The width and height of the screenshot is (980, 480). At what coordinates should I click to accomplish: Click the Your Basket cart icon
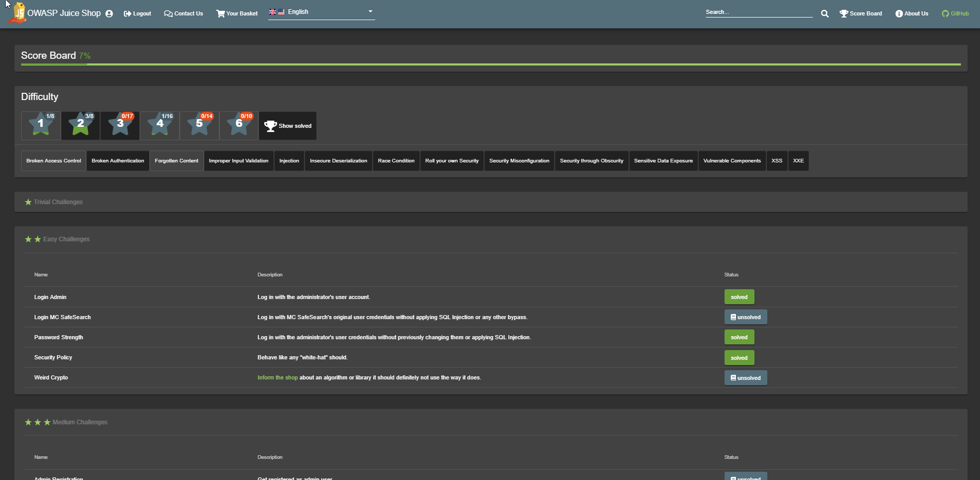pos(220,14)
